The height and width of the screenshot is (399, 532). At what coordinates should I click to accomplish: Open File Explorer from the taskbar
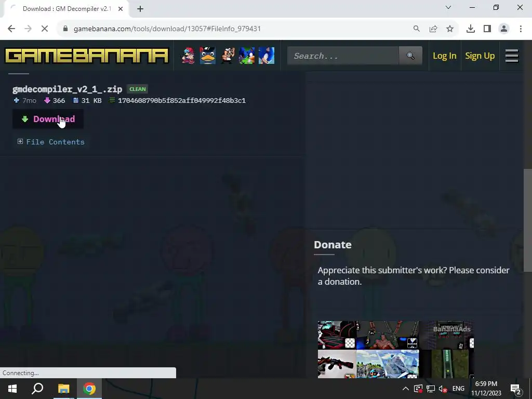(63, 389)
